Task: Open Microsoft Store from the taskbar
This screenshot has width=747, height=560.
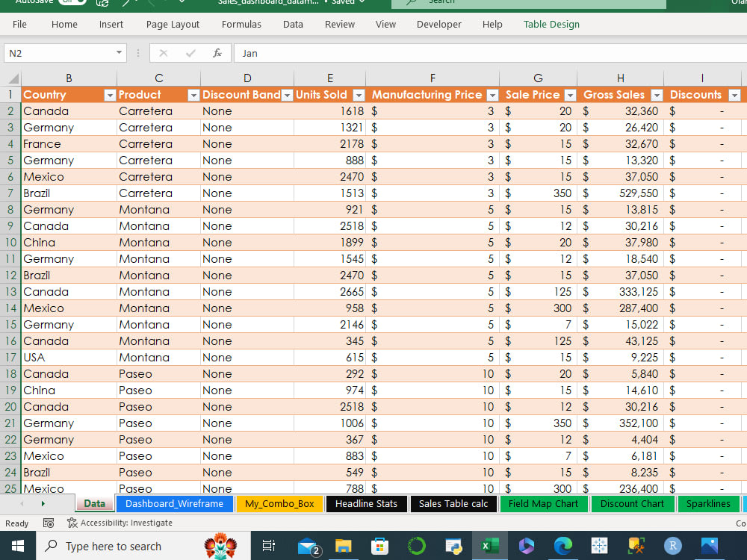Action: tap(379, 546)
